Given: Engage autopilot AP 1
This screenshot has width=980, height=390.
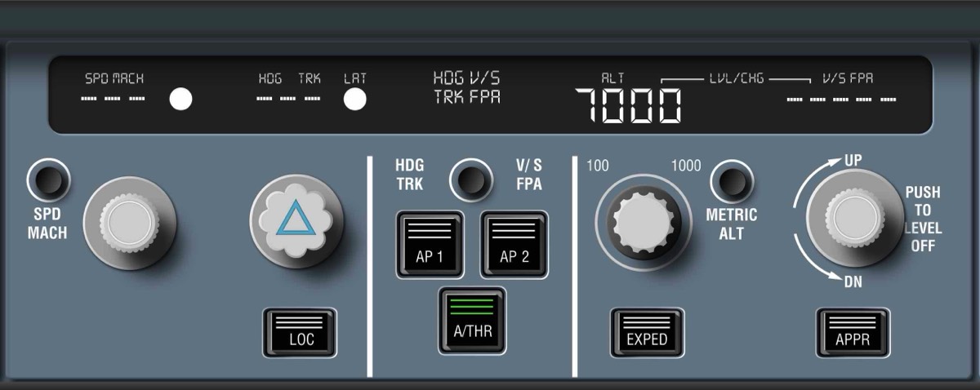Looking at the screenshot, I should [x=430, y=245].
